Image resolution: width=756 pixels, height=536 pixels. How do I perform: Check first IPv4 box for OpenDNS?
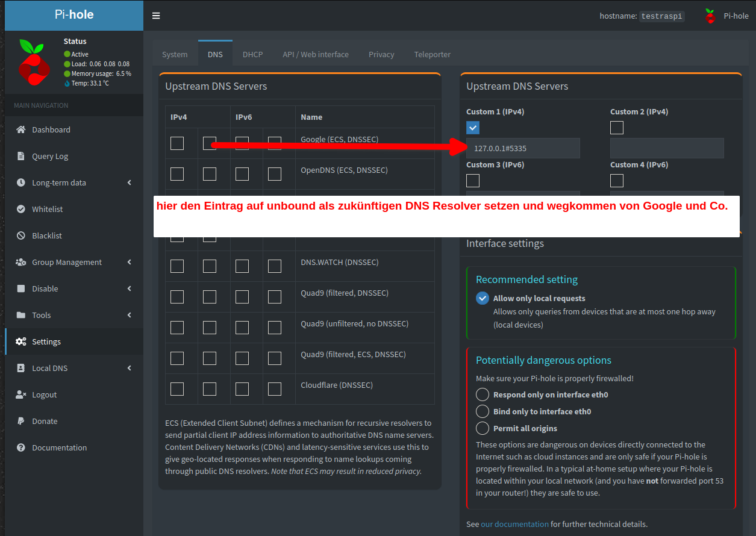click(x=177, y=174)
